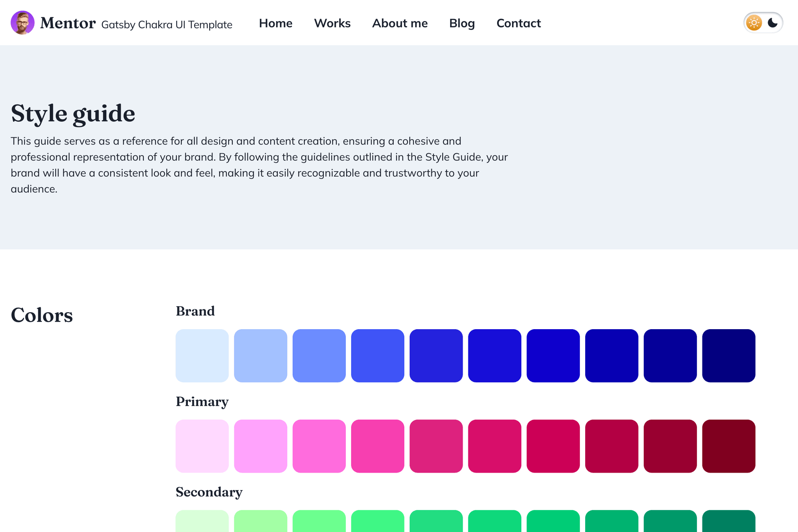
Task: Choose the darkest maroon Primary swatch
Action: pos(729,446)
